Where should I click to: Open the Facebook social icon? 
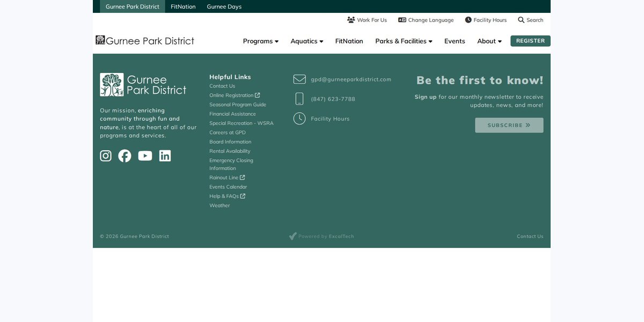point(125,156)
